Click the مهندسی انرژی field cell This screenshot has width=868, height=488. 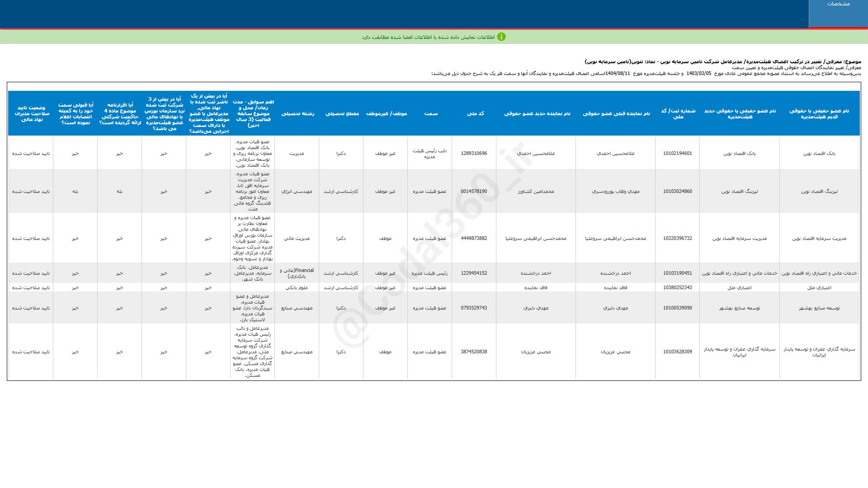(x=297, y=192)
